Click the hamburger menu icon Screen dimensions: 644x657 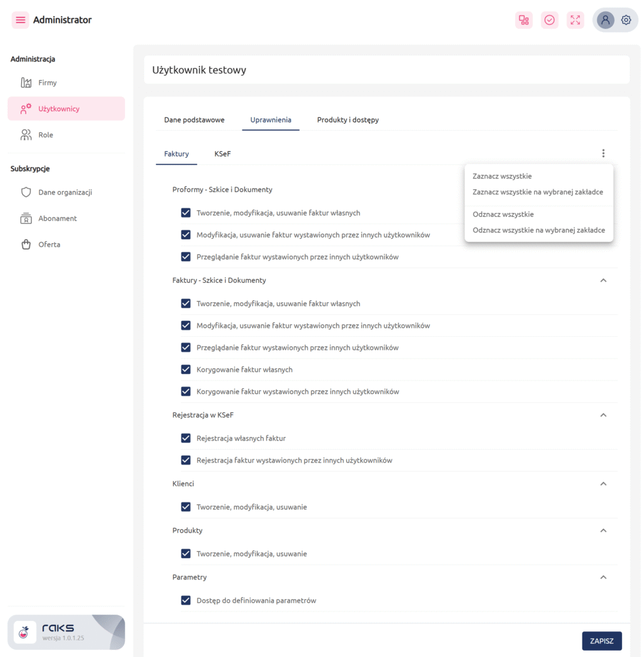coord(21,20)
